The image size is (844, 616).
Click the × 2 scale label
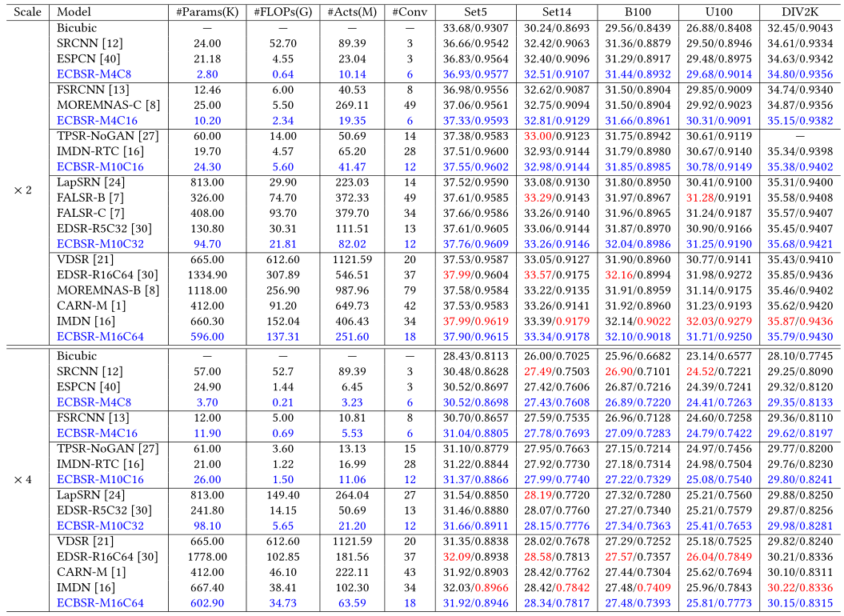[x=22, y=190]
